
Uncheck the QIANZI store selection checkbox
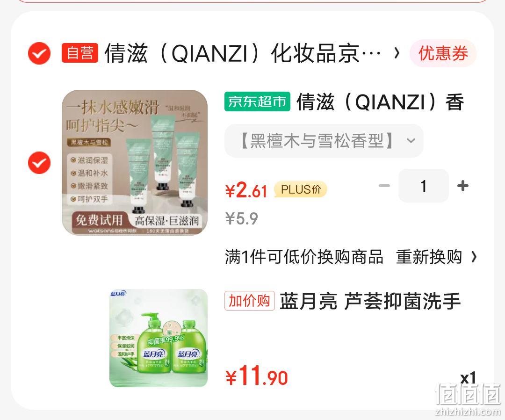pos(39,53)
